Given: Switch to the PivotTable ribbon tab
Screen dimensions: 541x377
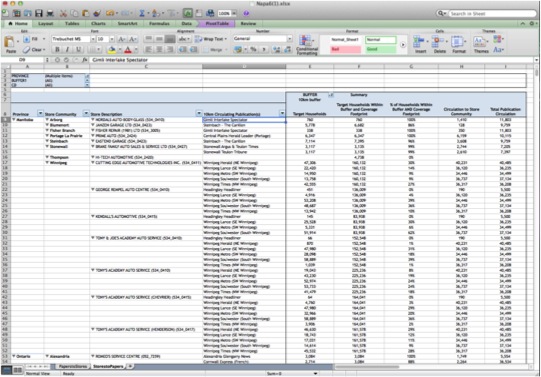Looking at the screenshot, I should (217, 23).
